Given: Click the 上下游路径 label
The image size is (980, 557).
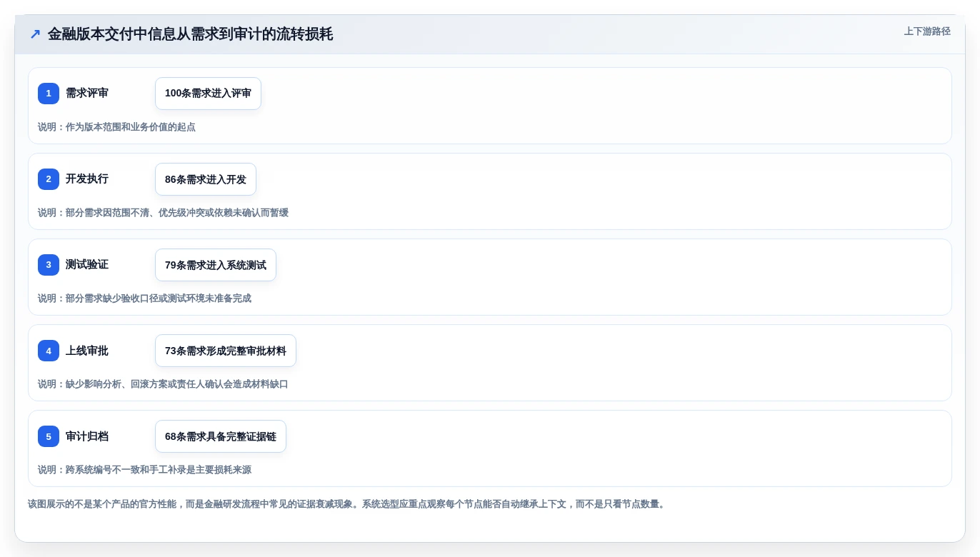Looking at the screenshot, I should (927, 31).
